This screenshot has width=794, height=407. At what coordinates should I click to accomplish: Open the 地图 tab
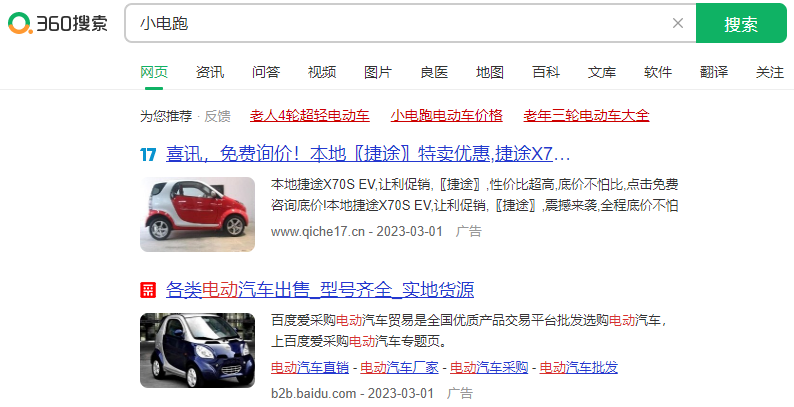click(x=490, y=72)
